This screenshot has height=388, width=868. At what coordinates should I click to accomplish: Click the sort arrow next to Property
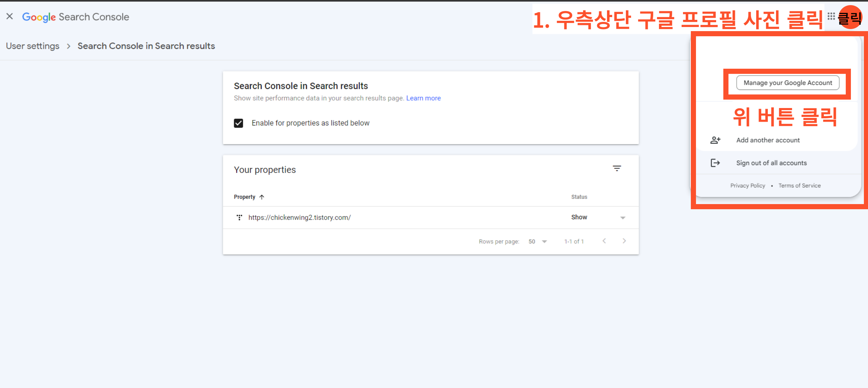[262, 197]
